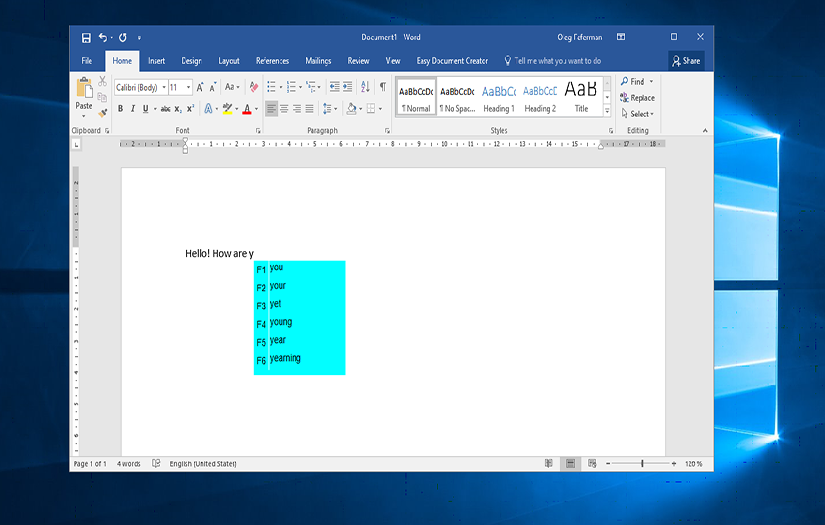825x525 pixels.
Task: Clear all formatting with eraser icon
Action: click(254, 87)
